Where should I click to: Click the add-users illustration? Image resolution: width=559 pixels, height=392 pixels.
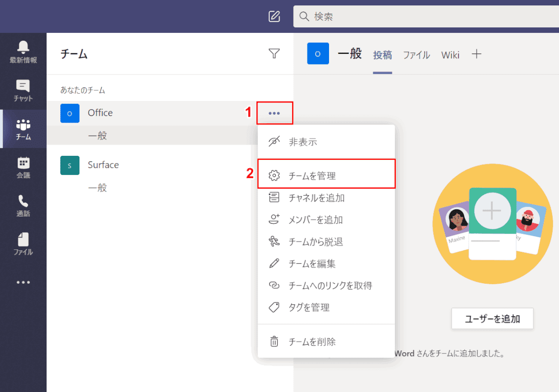pyautogui.click(x=492, y=224)
